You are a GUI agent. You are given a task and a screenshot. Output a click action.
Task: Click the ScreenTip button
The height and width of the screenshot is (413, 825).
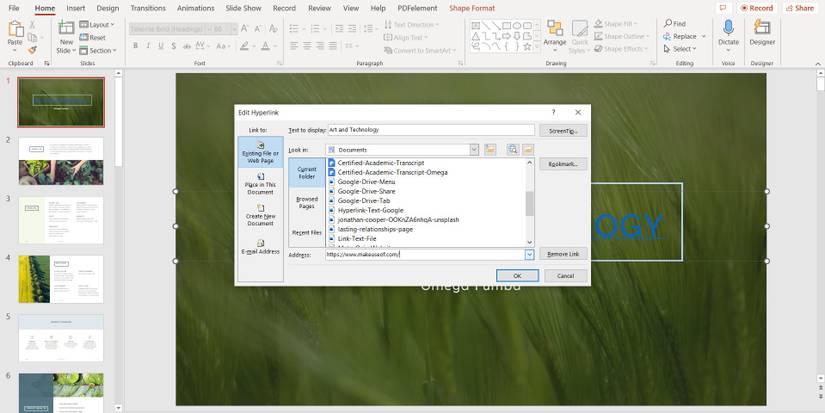point(563,130)
